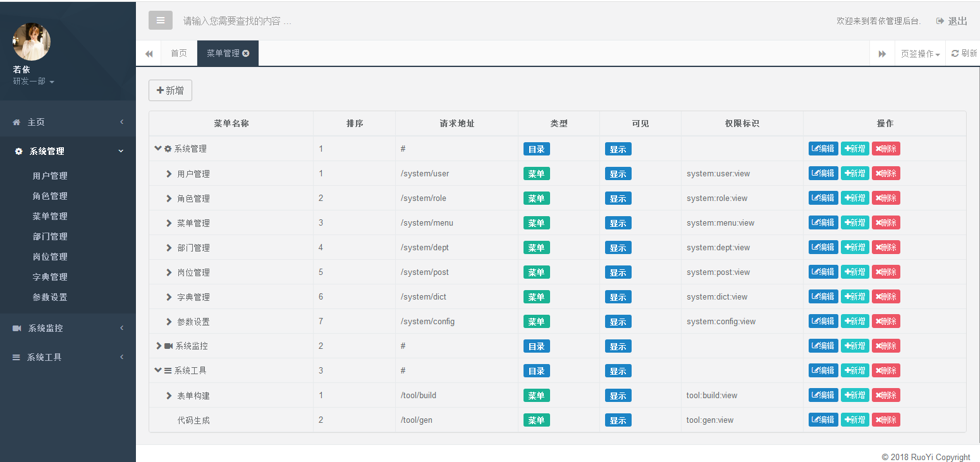Collapse the 系统工具 table row
The image size is (980, 462).
(x=158, y=370)
